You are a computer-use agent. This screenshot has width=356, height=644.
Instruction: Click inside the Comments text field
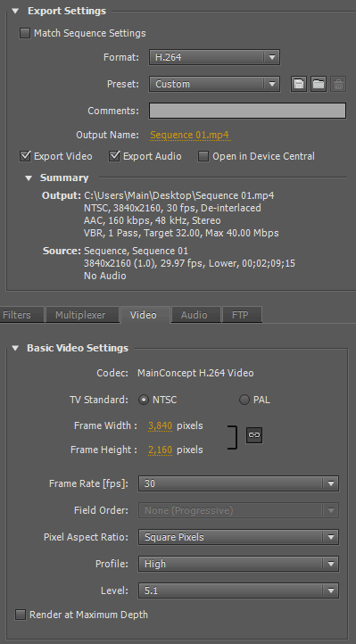[x=247, y=111]
